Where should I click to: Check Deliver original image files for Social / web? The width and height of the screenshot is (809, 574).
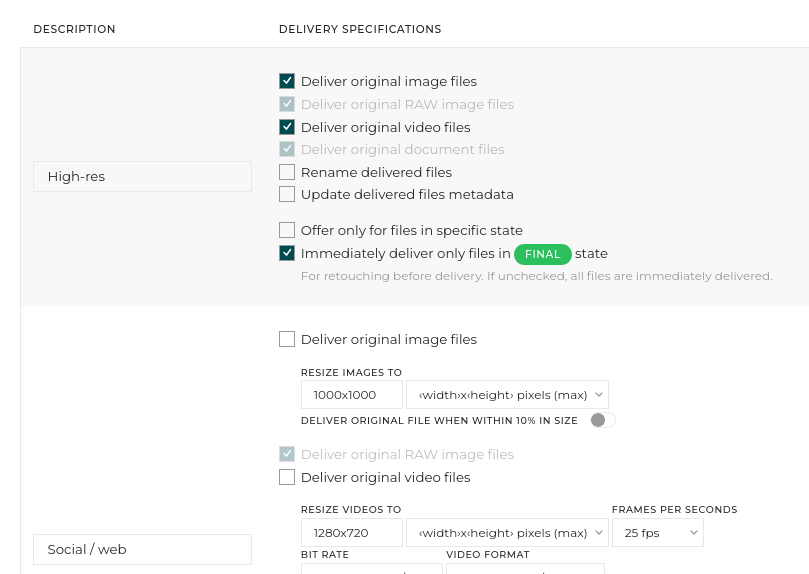point(287,339)
